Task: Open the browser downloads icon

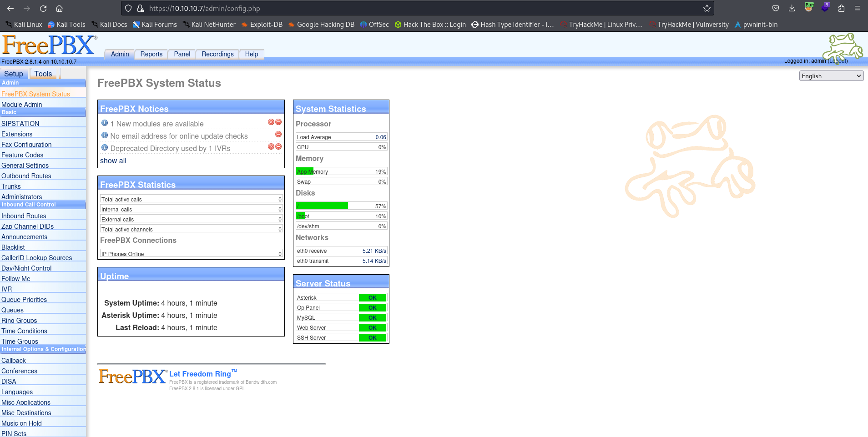Action: 792,8
